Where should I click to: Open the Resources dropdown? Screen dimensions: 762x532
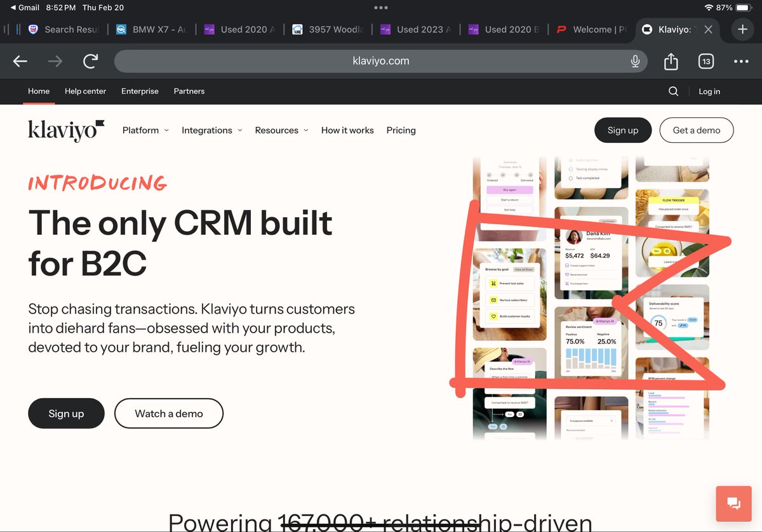click(281, 130)
